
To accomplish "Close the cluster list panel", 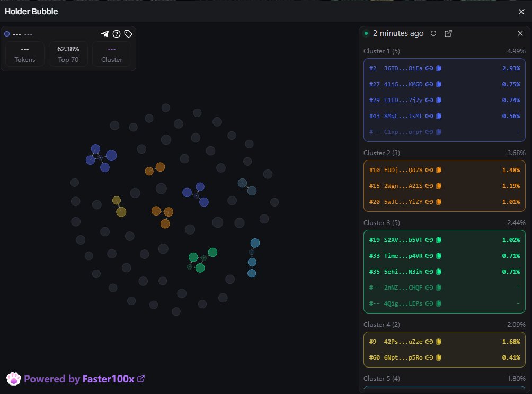I will (x=520, y=33).
